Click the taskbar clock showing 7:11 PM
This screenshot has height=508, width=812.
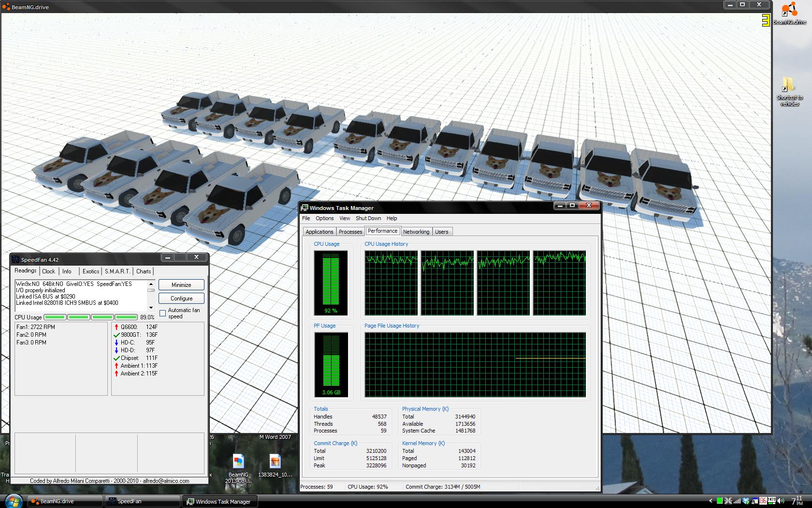[x=797, y=501]
